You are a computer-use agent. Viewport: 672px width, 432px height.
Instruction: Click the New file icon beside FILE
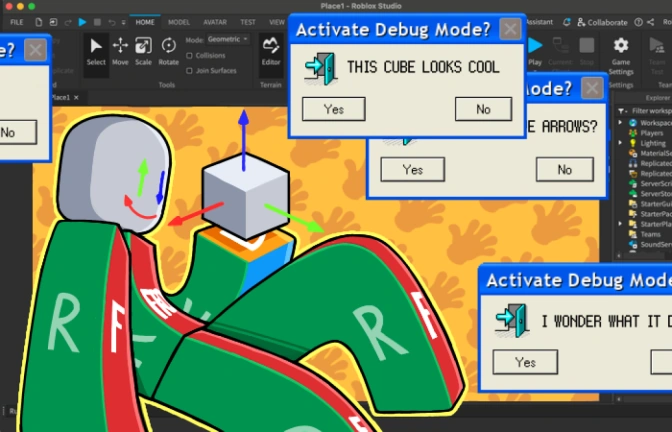click(39, 22)
